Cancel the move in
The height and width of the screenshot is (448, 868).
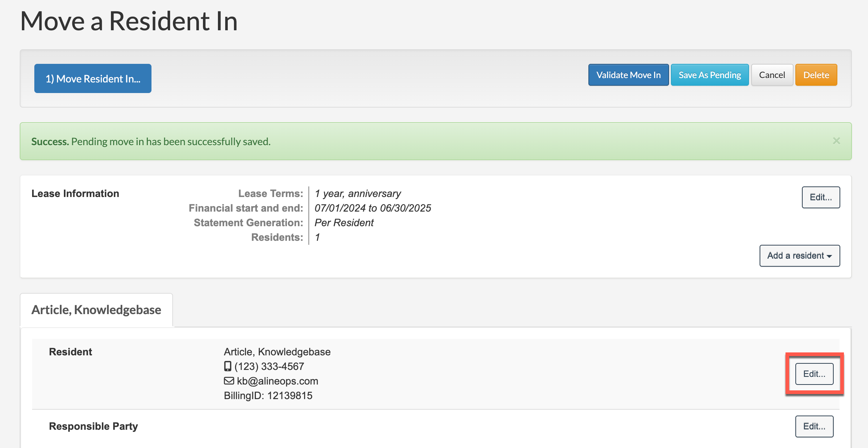coord(772,75)
